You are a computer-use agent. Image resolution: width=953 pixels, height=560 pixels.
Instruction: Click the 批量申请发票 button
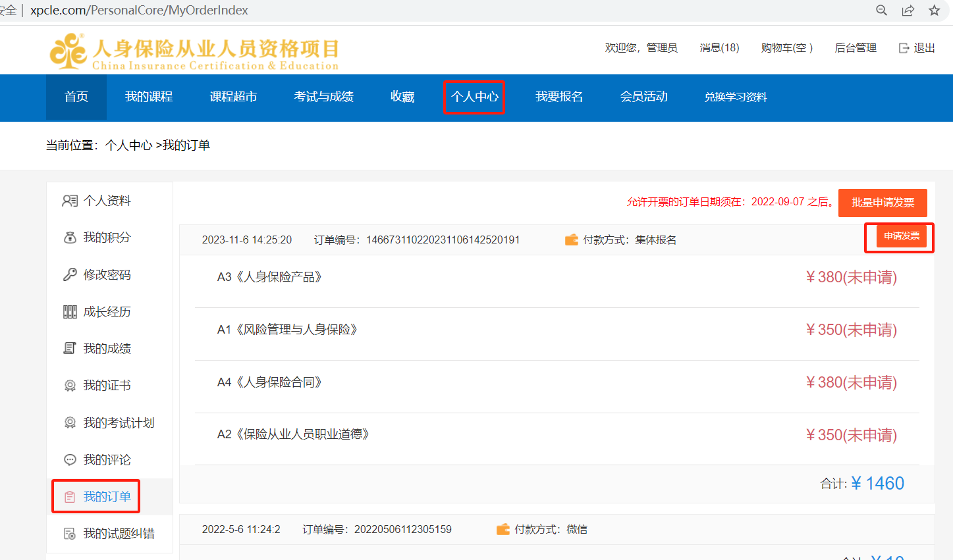coord(882,203)
